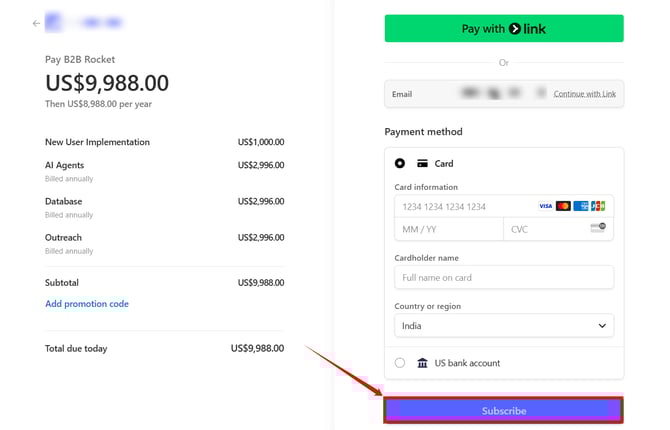Click the JCB card icon

598,206
